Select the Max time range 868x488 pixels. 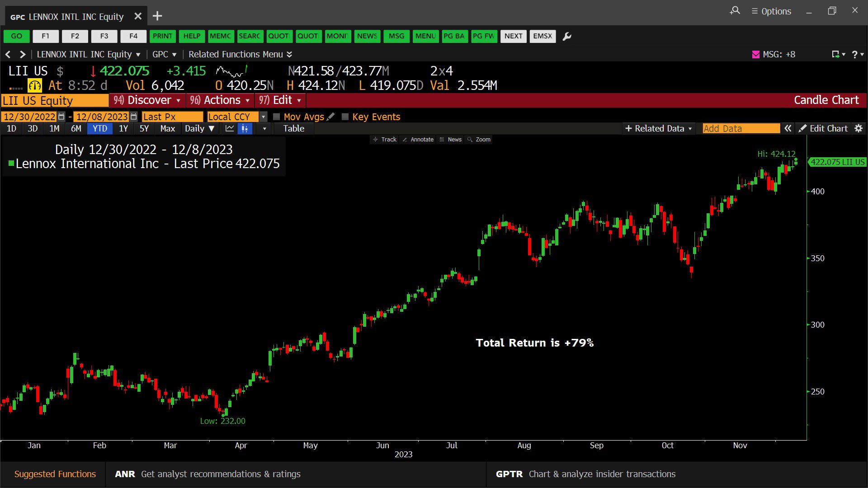[167, 128]
